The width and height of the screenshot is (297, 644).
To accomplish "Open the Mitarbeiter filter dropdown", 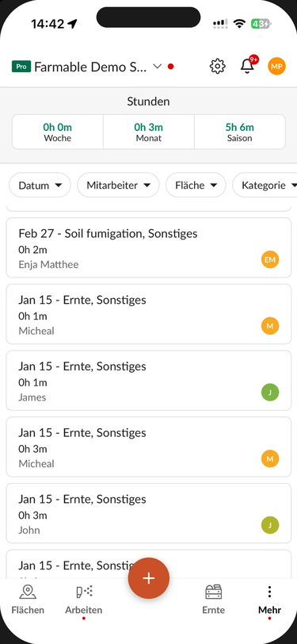I will point(118,186).
